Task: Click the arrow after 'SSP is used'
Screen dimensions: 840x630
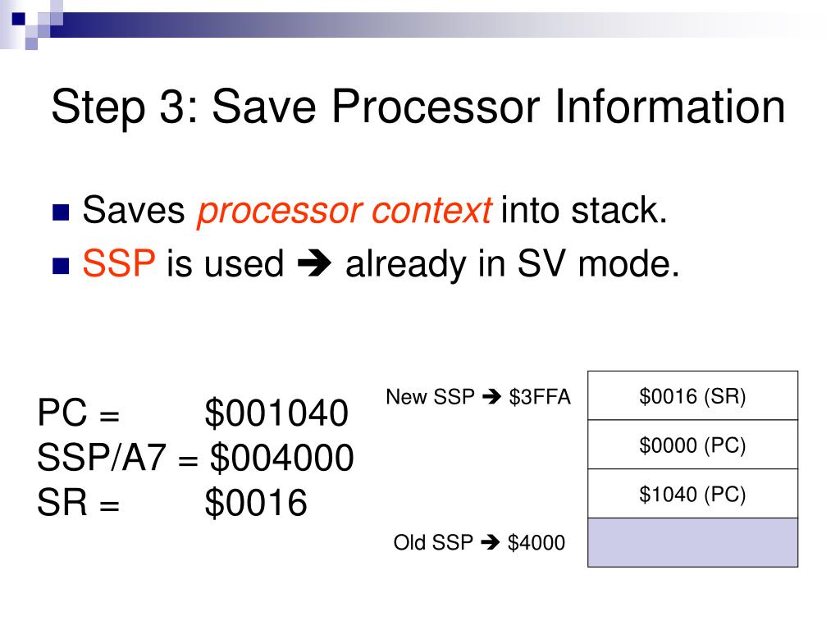Action: click(314, 263)
